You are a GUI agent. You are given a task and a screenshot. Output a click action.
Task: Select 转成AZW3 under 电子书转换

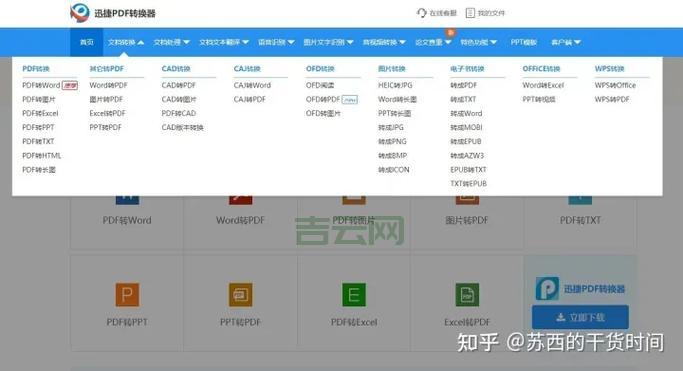[x=467, y=155]
